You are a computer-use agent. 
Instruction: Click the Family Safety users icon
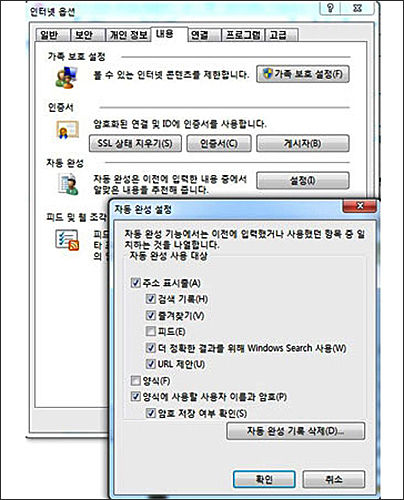[66, 77]
